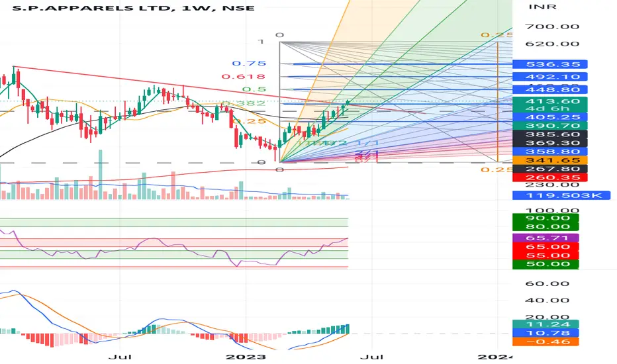Click the 50.00 green RSI level label

point(546,264)
